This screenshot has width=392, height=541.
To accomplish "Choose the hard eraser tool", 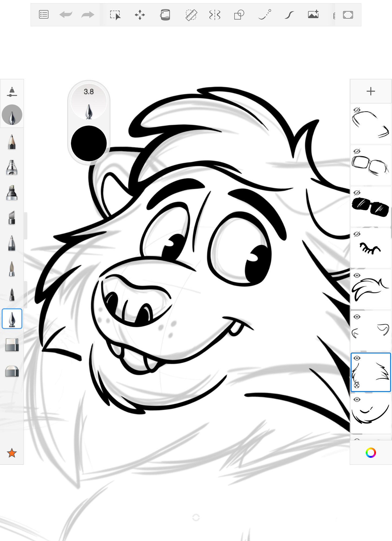I will [12, 371].
